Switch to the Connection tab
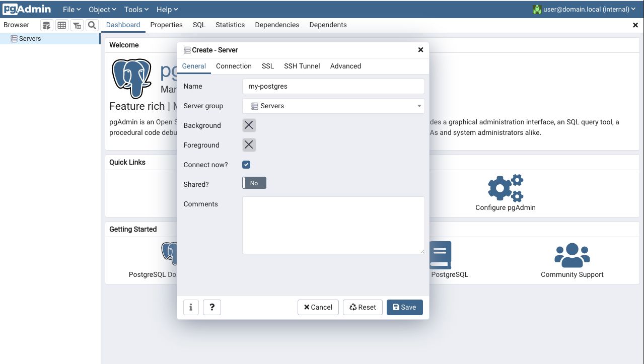 tap(234, 66)
